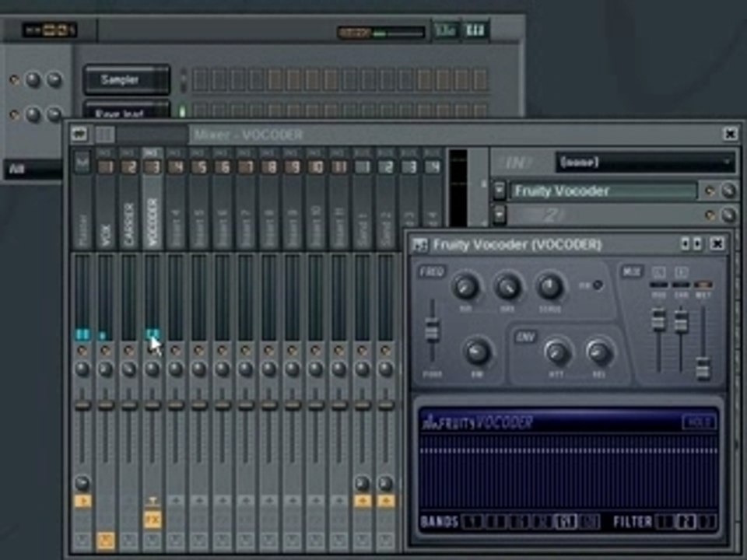Image resolution: width=747 pixels, height=560 pixels.
Task: Open the arrow menu of effect slot 2
Action: (x=499, y=215)
